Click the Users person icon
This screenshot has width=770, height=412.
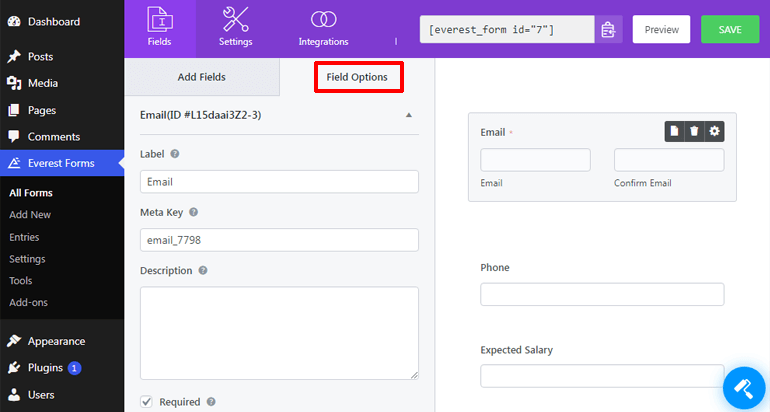14,394
